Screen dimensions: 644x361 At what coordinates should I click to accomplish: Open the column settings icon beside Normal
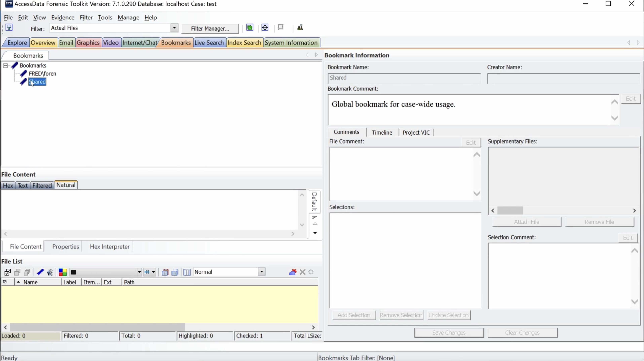click(x=187, y=272)
